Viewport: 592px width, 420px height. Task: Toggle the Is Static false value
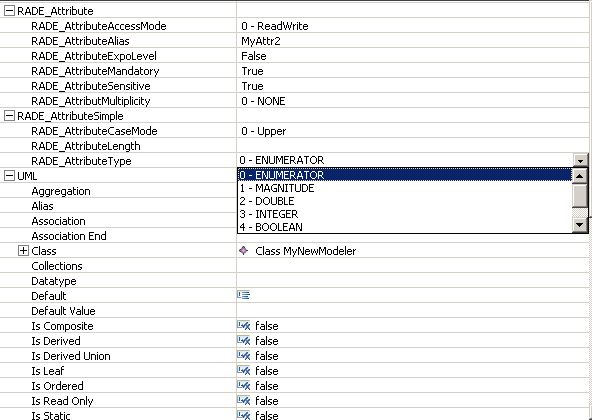[267, 415]
